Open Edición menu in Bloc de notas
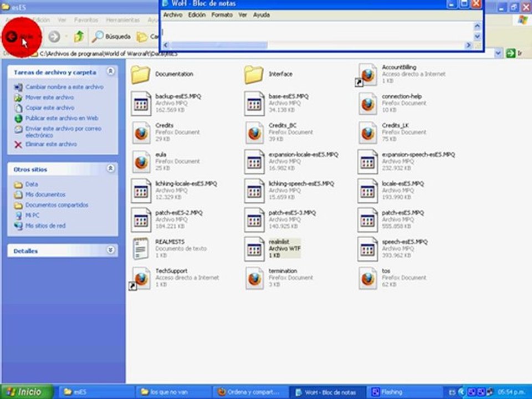This screenshot has height=399, width=532. (x=197, y=15)
